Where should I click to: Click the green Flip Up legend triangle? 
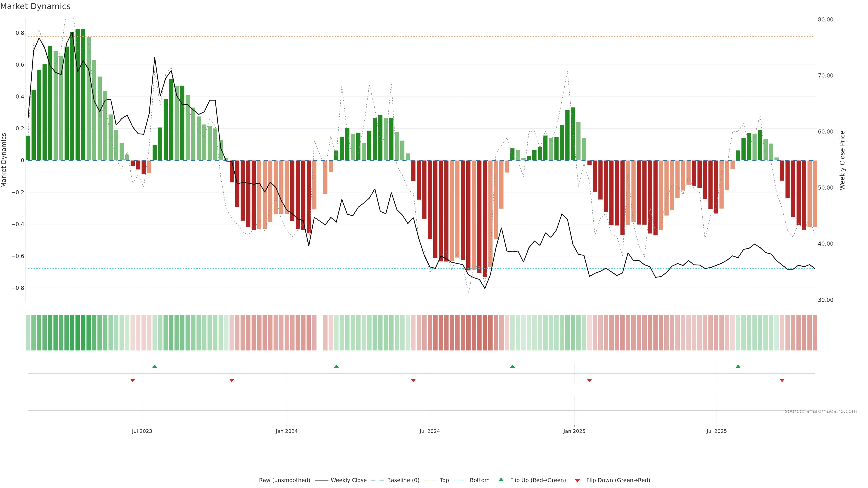pos(501,480)
